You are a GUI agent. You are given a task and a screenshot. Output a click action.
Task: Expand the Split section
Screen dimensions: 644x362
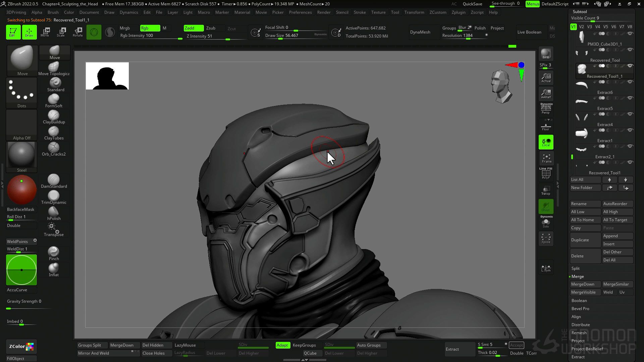point(575,268)
